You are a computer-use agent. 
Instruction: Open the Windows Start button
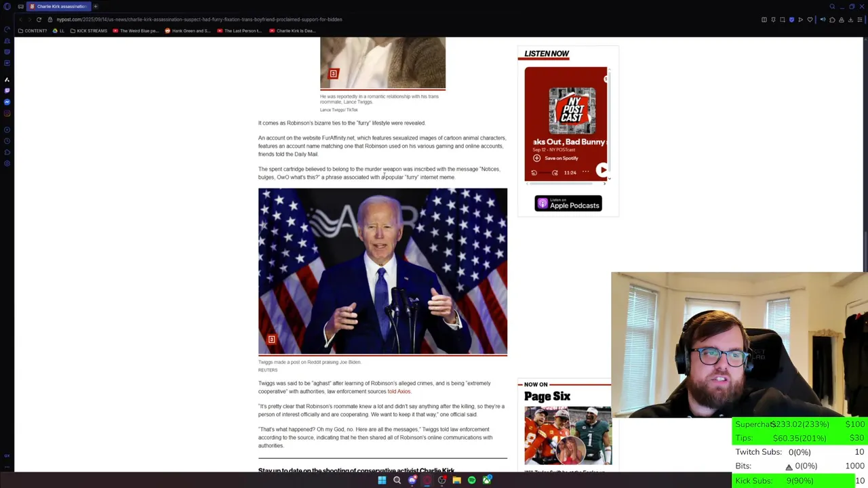click(x=382, y=481)
